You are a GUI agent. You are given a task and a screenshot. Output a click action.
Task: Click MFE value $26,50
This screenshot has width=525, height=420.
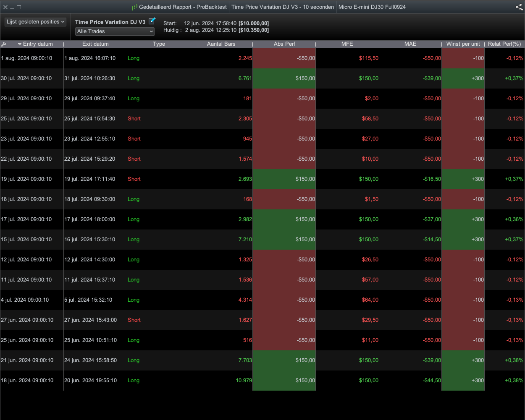point(370,260)
